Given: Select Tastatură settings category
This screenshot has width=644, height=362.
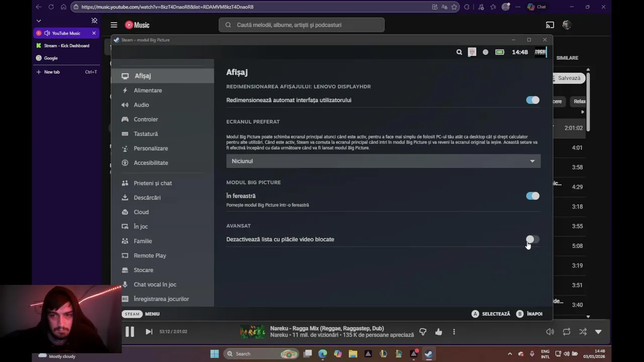Looking at the screenshot, I should [163, 134].
